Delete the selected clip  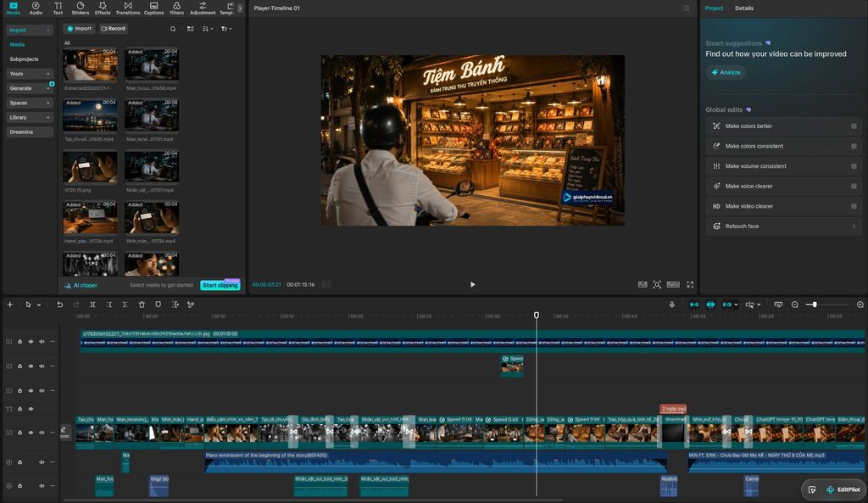pos(142,305)
